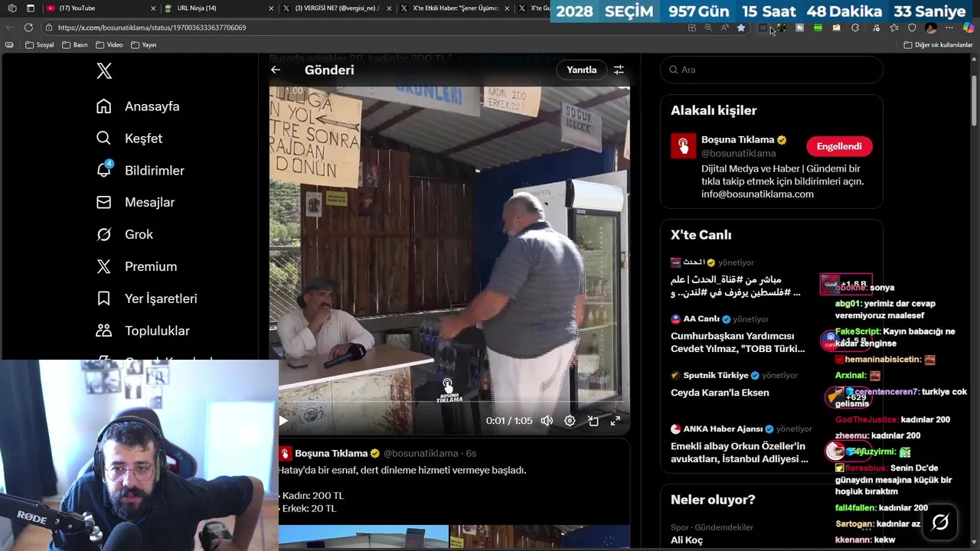
Task: Open the @bosunatiklama handle of the post
Action: [420, 454]
